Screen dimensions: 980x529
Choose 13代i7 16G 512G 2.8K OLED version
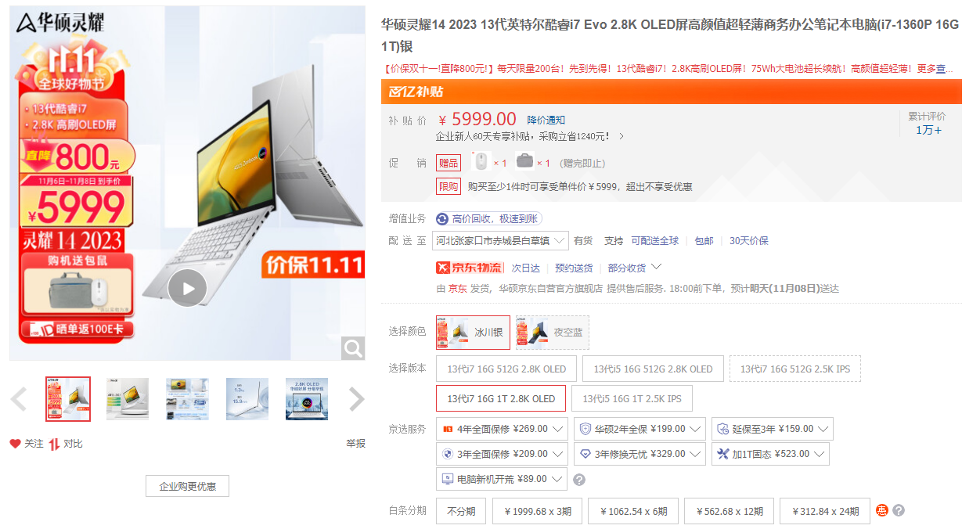[506, 369]
